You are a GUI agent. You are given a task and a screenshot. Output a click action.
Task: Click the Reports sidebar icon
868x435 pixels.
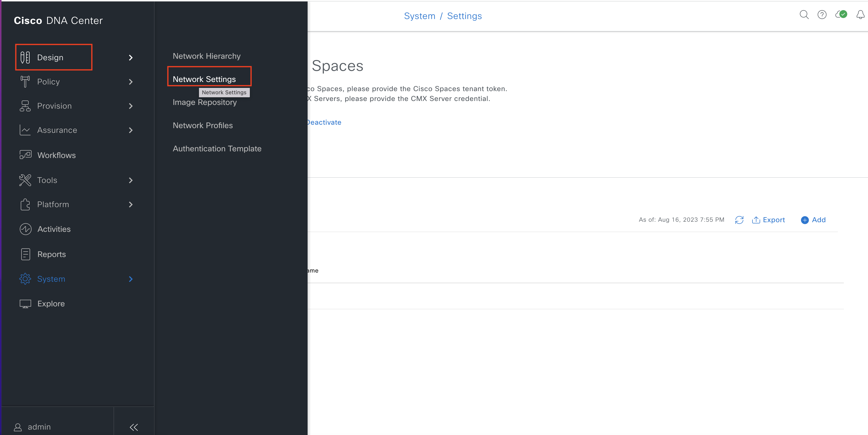(25, 254)
